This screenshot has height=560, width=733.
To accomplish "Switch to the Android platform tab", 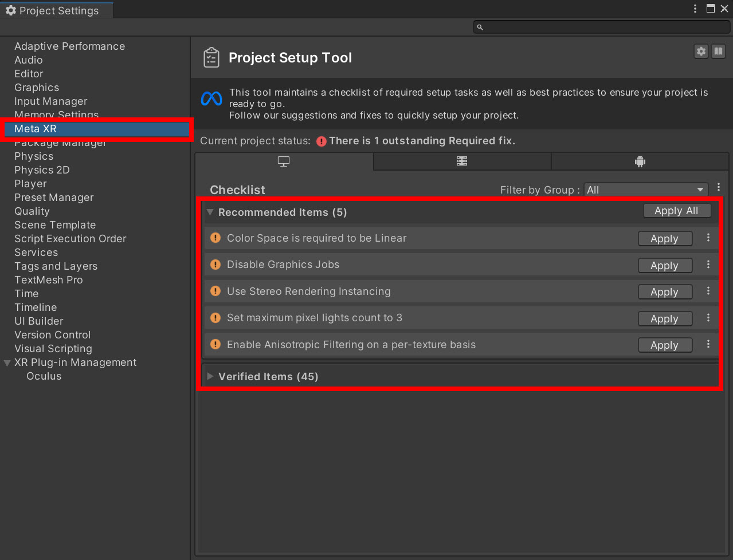I will (x=640, y=161).
